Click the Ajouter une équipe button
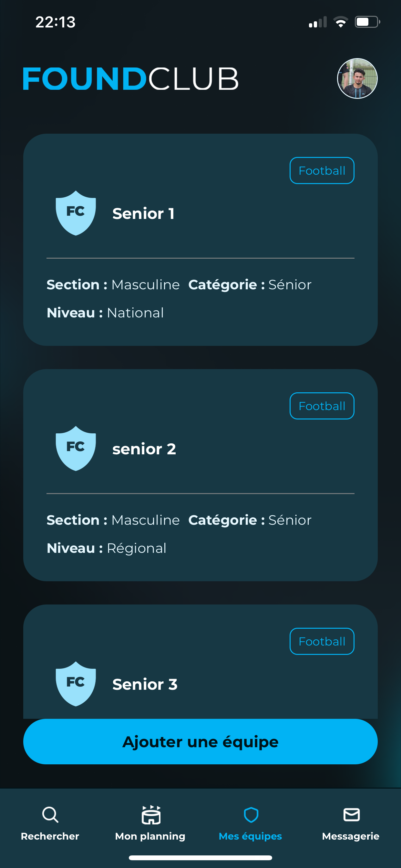Viewport: 401px width, 868px height. 200,742
